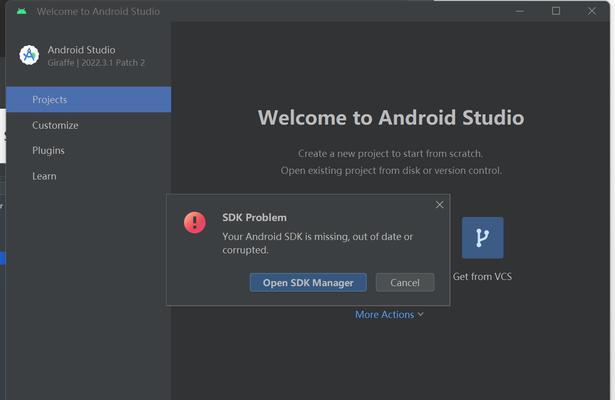Expand the More Actions dropdown

pyautogui.click(x=389, y=315)
